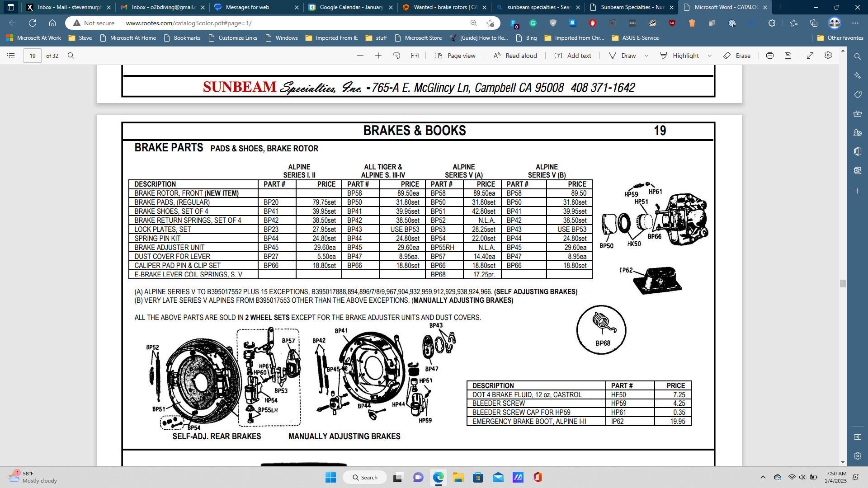Enter full screen PDF view

tap(810, 56)
